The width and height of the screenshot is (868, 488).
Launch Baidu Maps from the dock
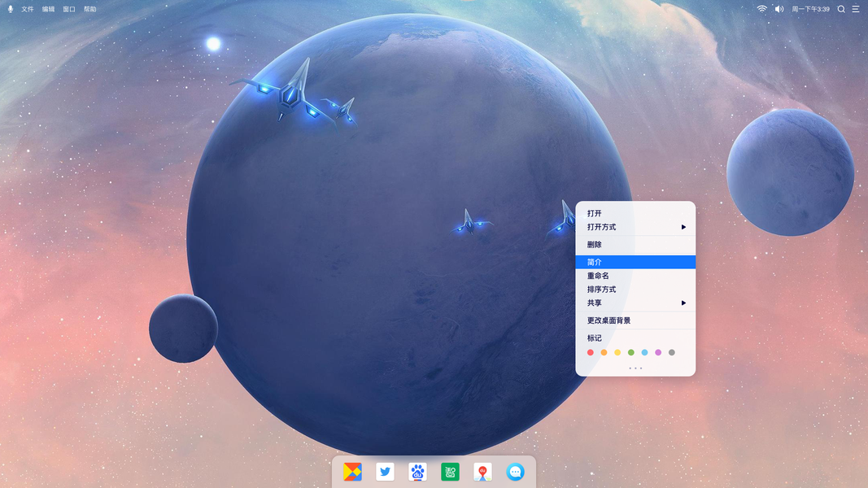(482, 472)
